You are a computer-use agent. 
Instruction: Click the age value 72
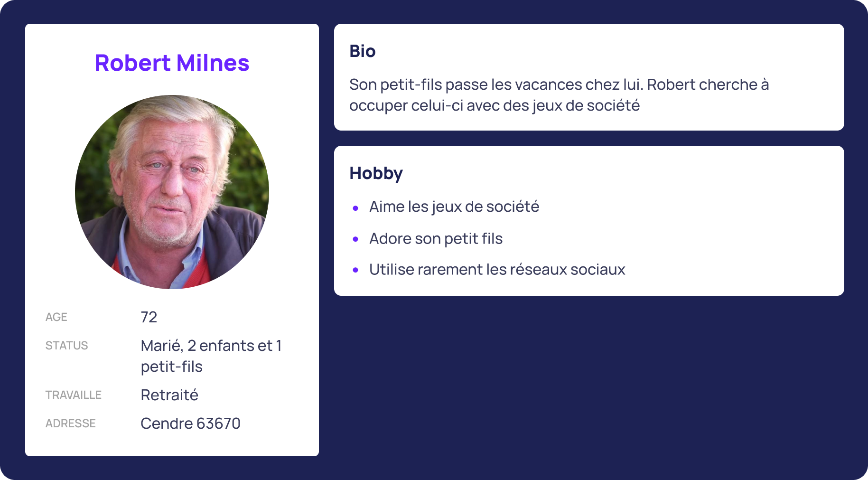pyautogui.click(x=149, y=317)
